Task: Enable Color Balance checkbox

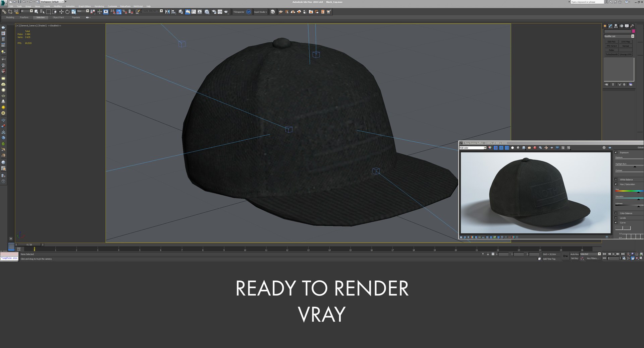Action: pos(615,213)
